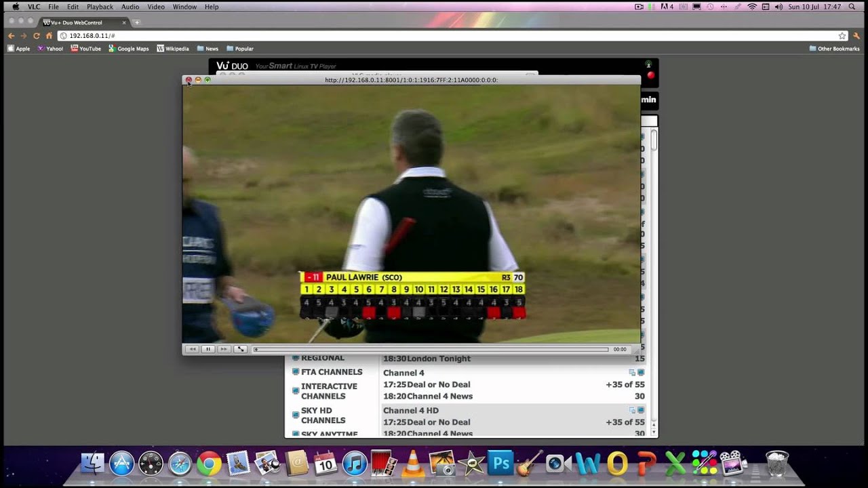This screenshot has width=868, height=488.
Task: Launch Microsoft PowerPoint from the Dock
Action: pos(646,464)
